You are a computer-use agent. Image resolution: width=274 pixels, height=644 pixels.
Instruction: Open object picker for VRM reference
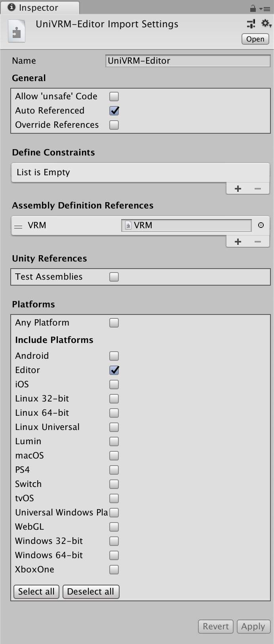[x=261, y=225]
